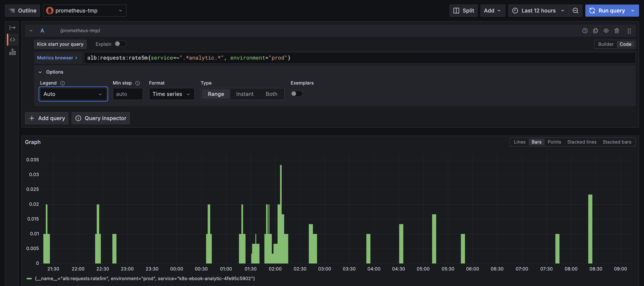
Task: Click the Min step info icon
Action: [138, 83]
